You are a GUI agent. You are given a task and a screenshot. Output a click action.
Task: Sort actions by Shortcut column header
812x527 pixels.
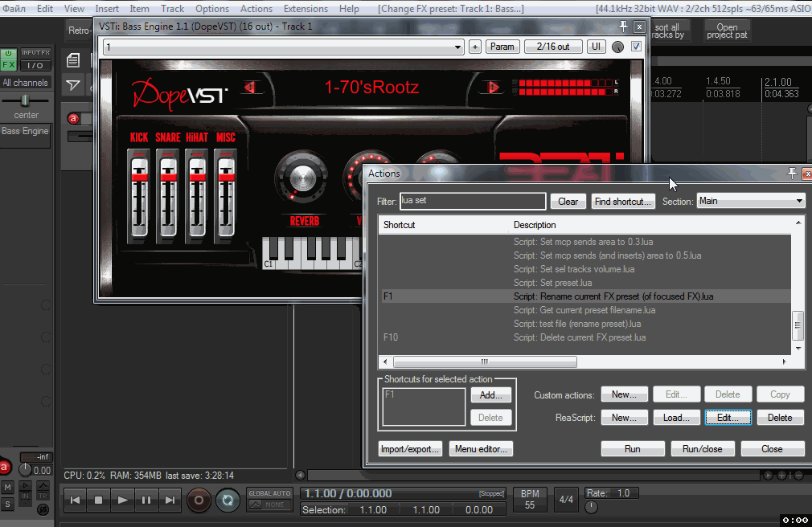coord(399,225)
